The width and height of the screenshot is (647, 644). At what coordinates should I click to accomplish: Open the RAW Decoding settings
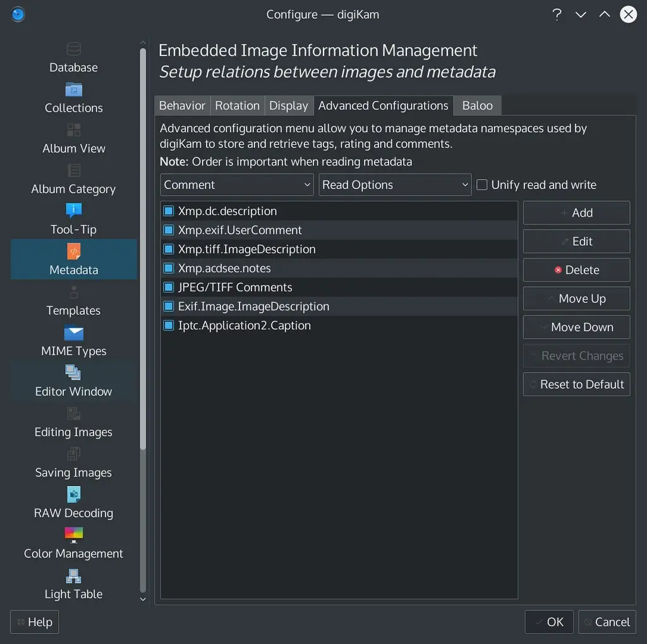pos(73,503)
